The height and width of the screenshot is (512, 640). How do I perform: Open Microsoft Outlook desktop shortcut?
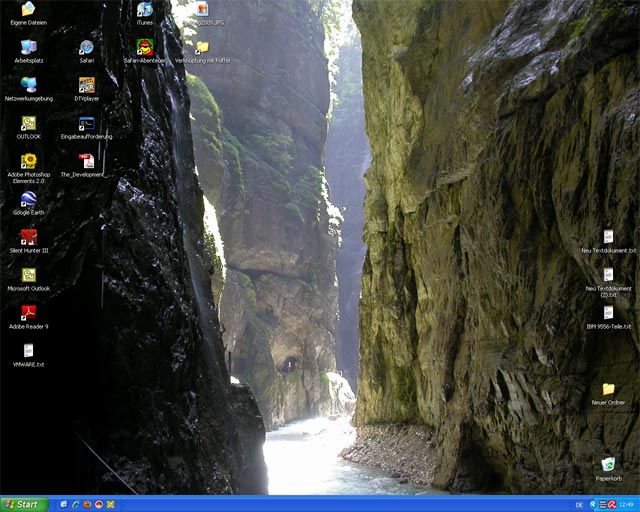(x=28, y=275)
